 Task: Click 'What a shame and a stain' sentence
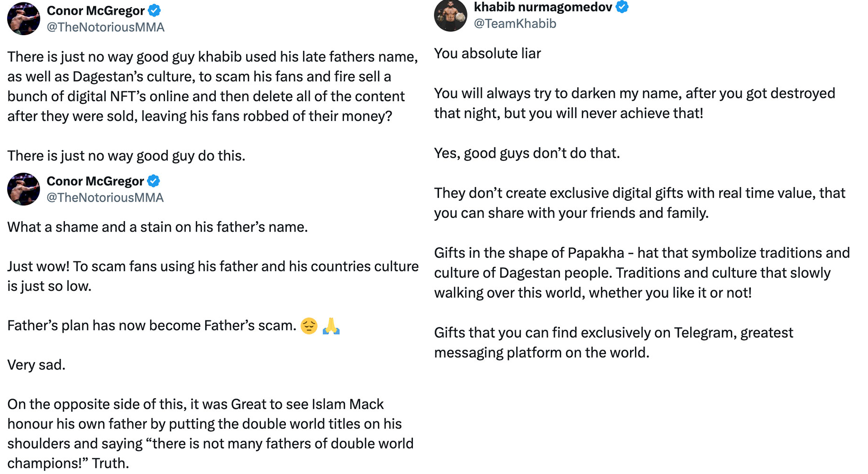tap(157, 227)
